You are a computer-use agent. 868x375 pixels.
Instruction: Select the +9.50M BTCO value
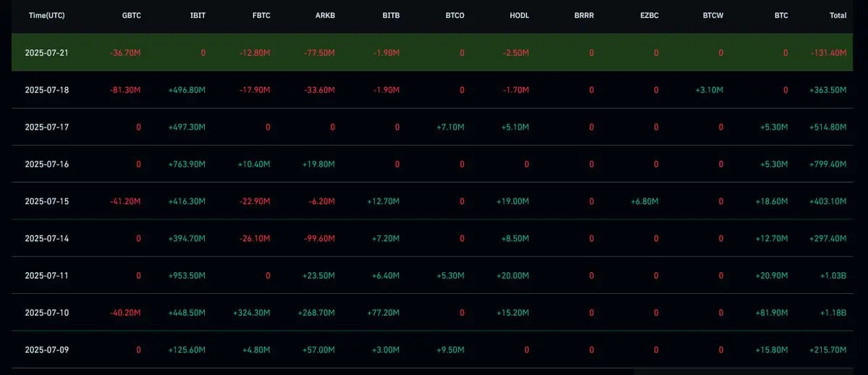(x=450, y=350)
